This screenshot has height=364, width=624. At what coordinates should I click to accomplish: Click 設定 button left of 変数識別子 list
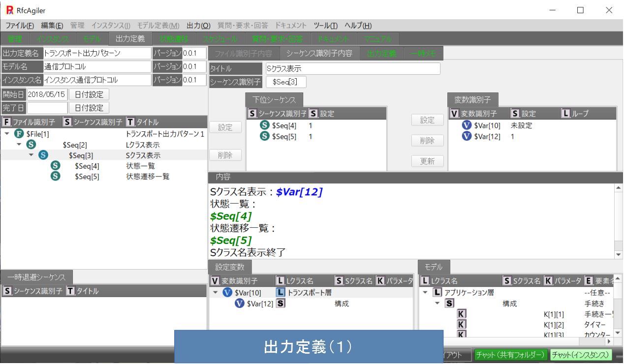coord(428,120)
